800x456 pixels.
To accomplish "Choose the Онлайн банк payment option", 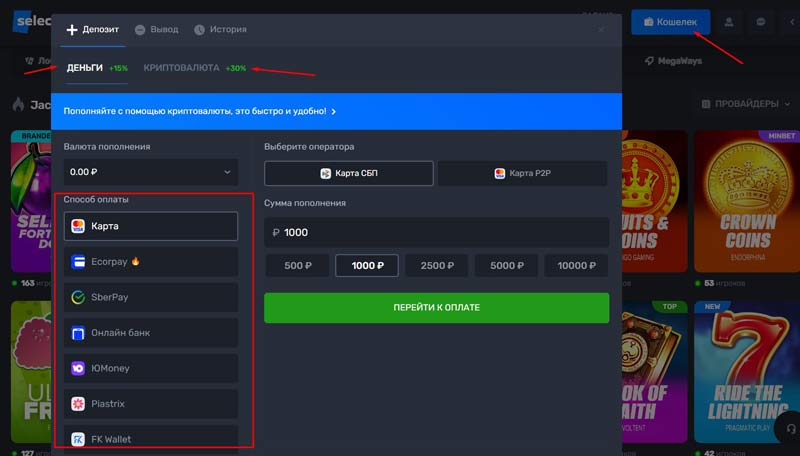I will point(150,332).
